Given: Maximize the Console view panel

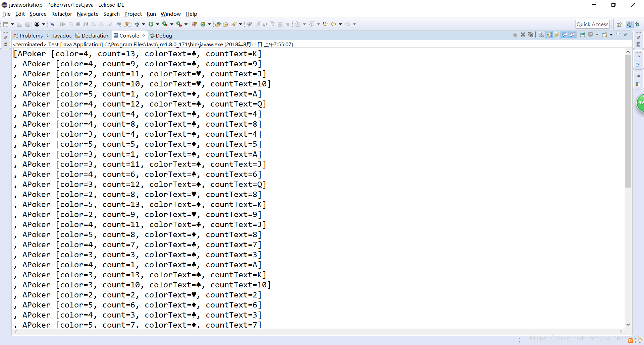Looking at the screenshot, I should point(626,34).
